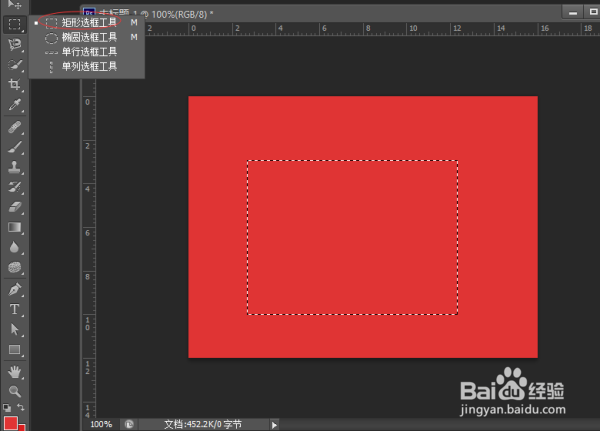
Task: Select the Brush tool
Action: coord(15,147)
